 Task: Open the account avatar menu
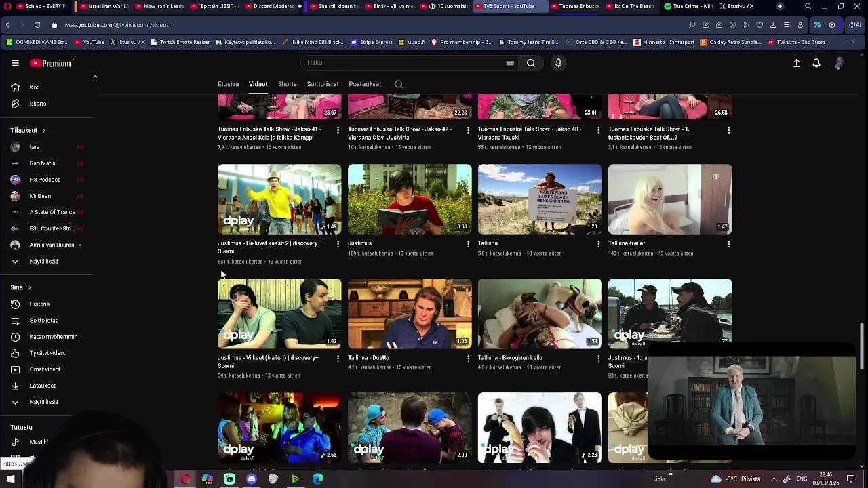(x=839, y=63)
